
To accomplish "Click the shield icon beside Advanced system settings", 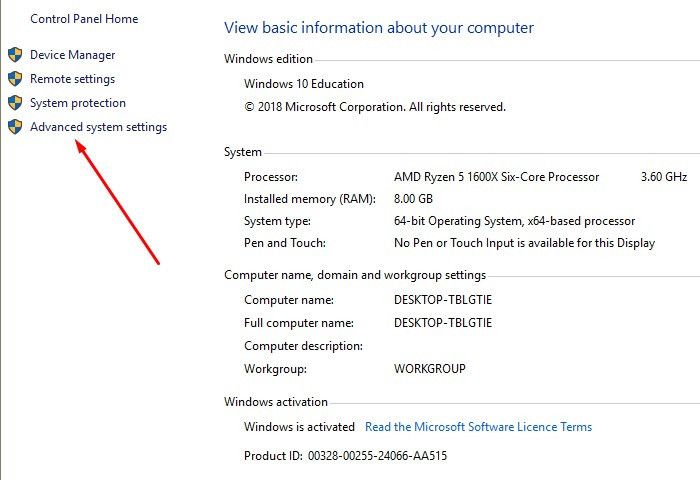I will coord(15,127).
